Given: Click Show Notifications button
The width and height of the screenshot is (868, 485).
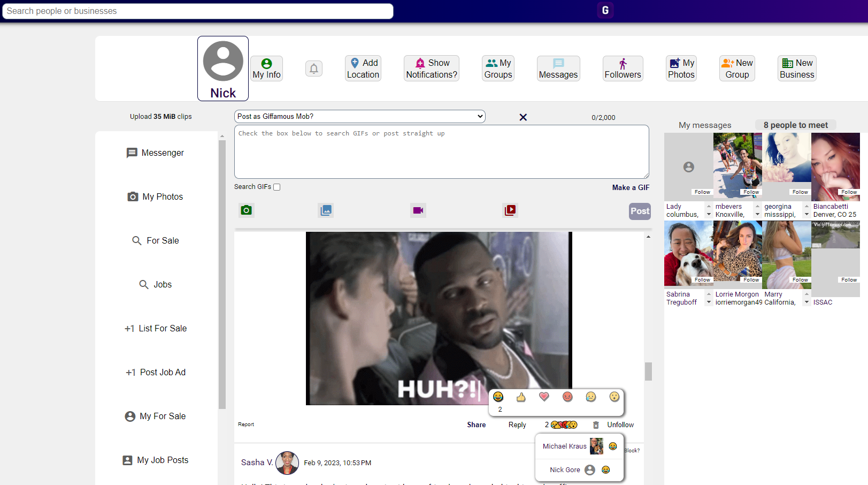Looking at the screenshot, I should 432,69.
